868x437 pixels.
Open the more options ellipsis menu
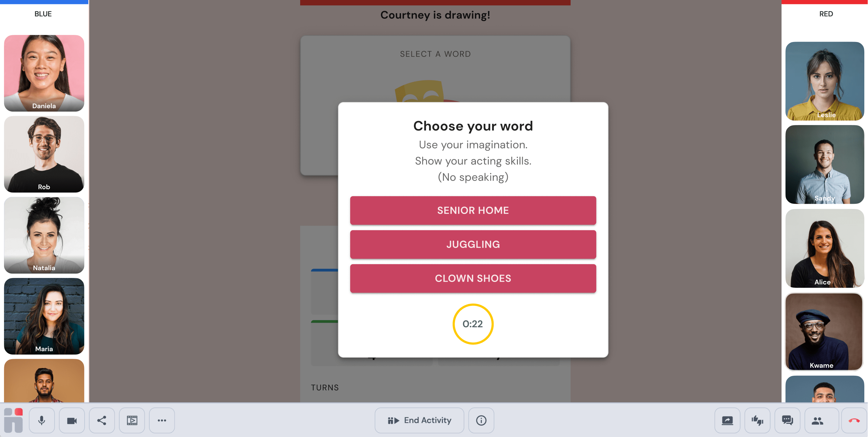tap(162, 420)
